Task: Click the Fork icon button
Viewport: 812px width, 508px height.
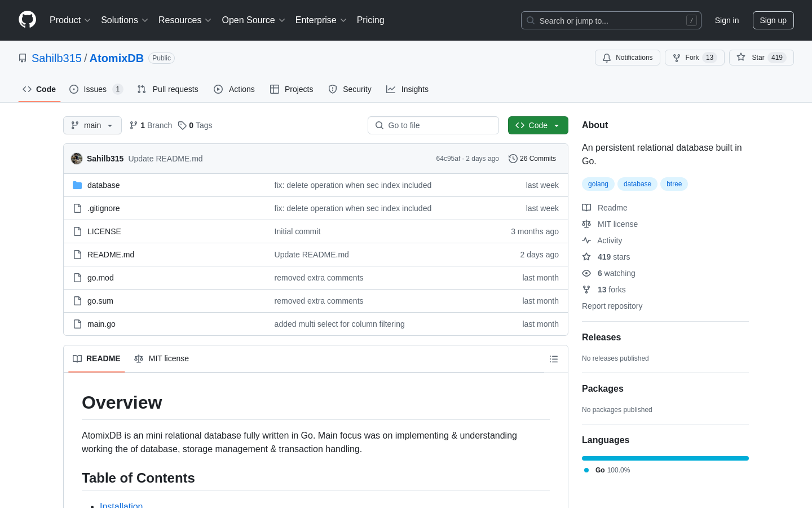Action: pyautogui.click(x=677, y=58)
